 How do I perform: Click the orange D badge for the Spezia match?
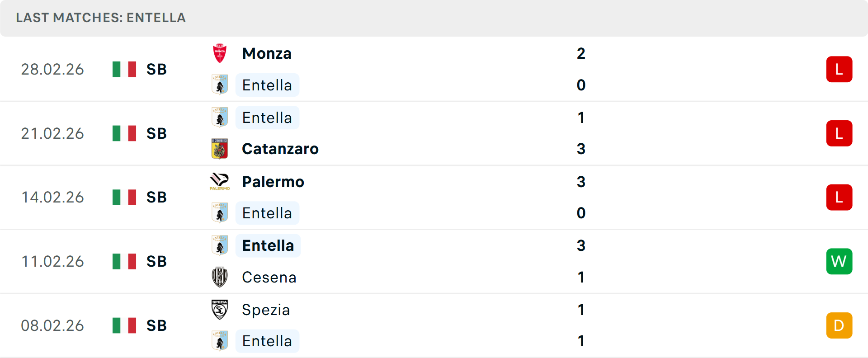click(x=839, y=325)
